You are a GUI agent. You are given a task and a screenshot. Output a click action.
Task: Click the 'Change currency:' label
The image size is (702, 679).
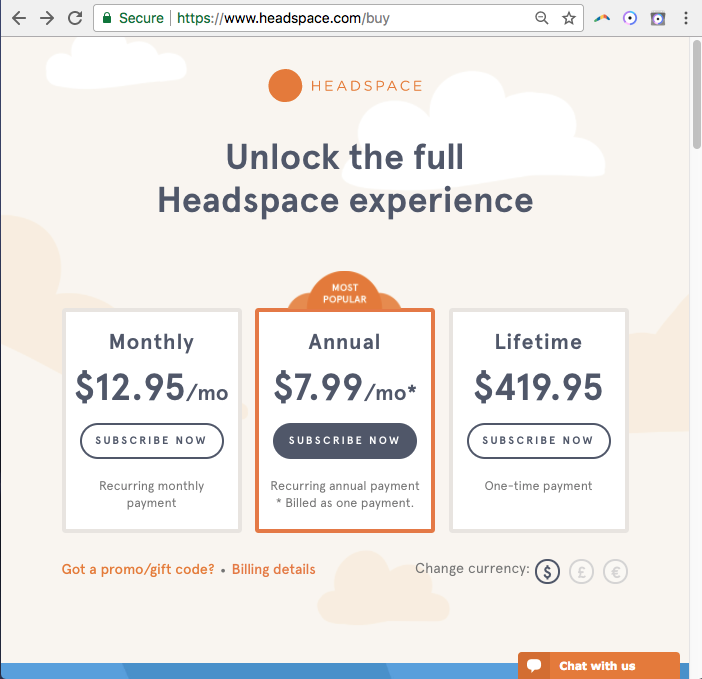[472, 568]
